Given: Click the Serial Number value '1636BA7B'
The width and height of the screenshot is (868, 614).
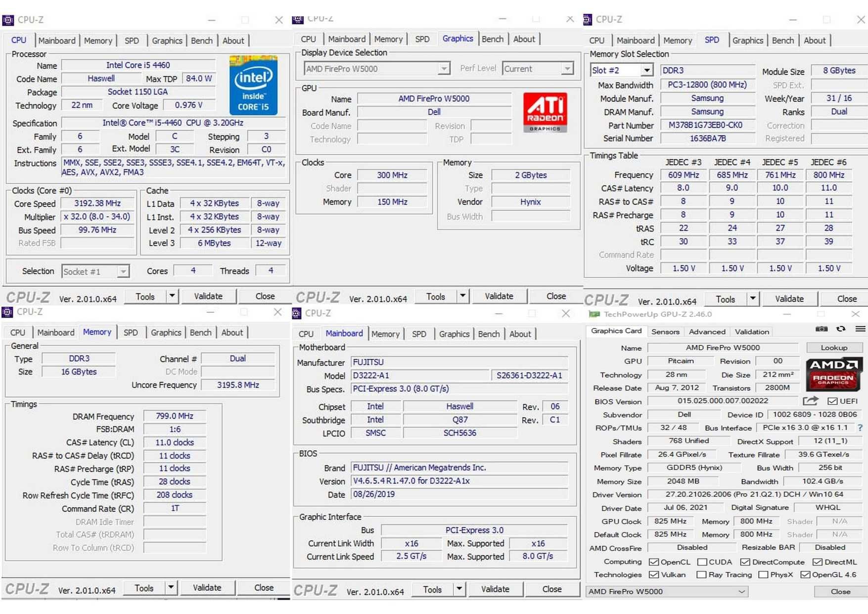Looking at the screenshot, I should 708,139.
